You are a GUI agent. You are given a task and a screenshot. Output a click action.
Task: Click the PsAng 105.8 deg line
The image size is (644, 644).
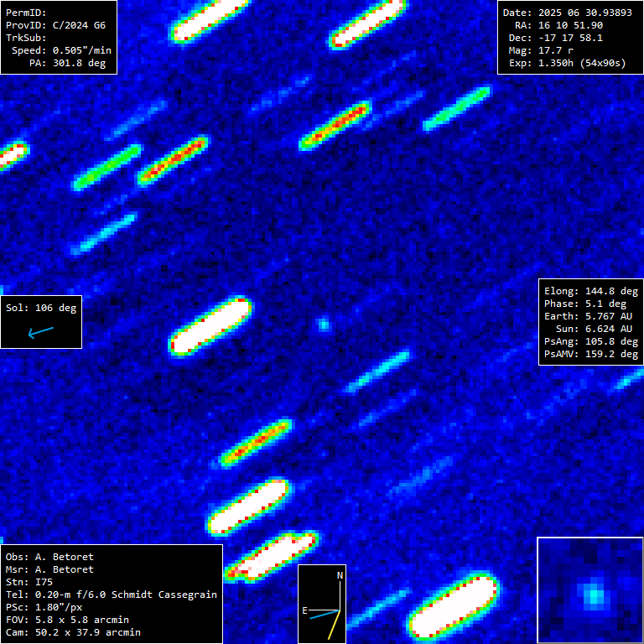591,342
